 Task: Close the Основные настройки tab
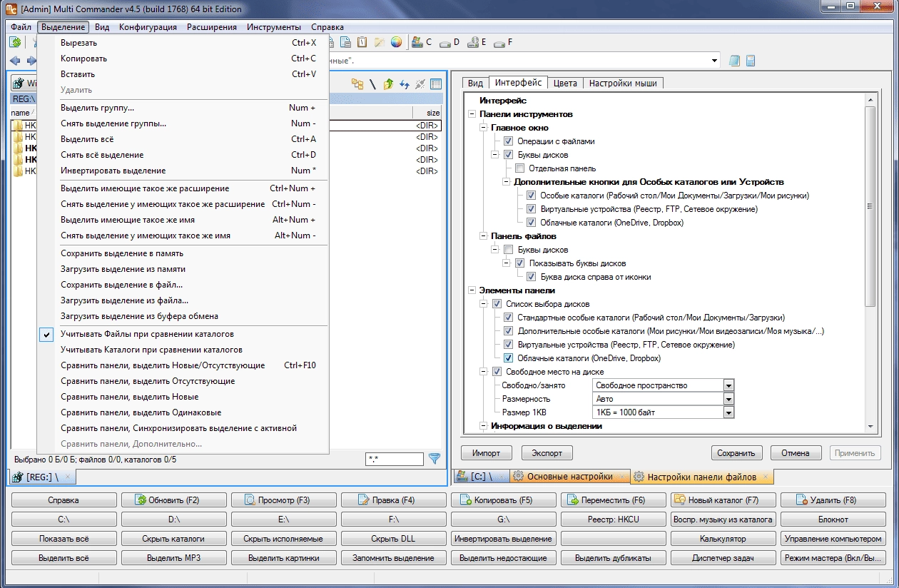(x=623, y=477)
